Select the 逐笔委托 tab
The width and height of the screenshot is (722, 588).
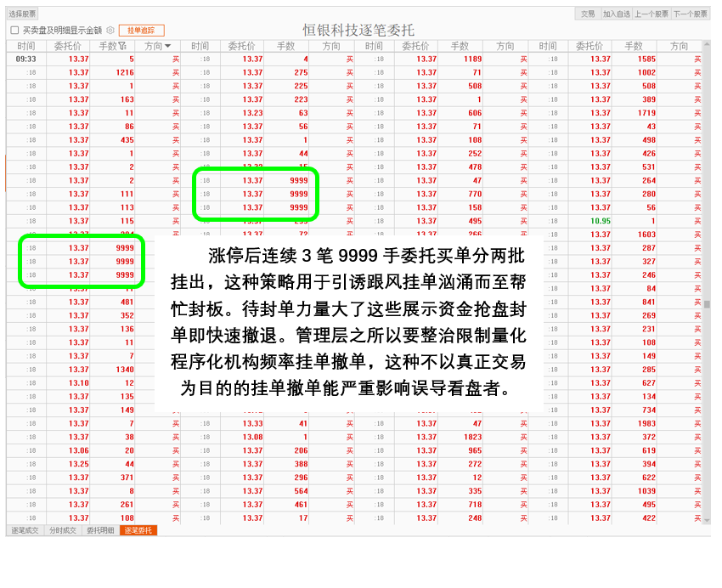click(138, 530)
